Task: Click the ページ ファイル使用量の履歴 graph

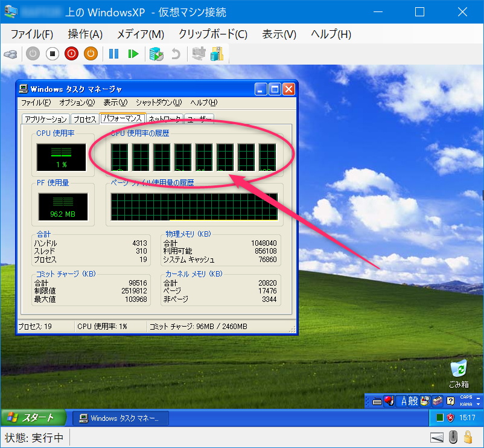Action: tap(194, 206)
